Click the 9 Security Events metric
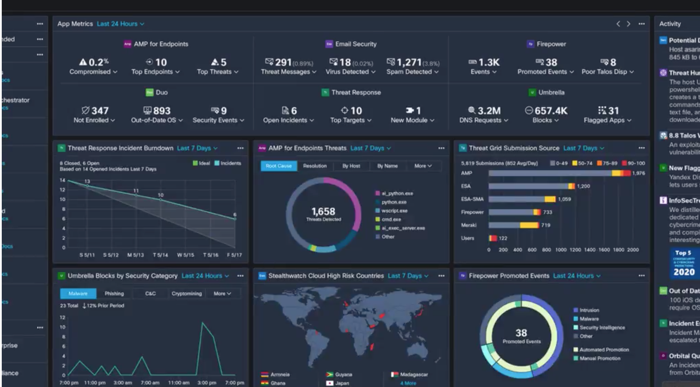 [218, 114]
